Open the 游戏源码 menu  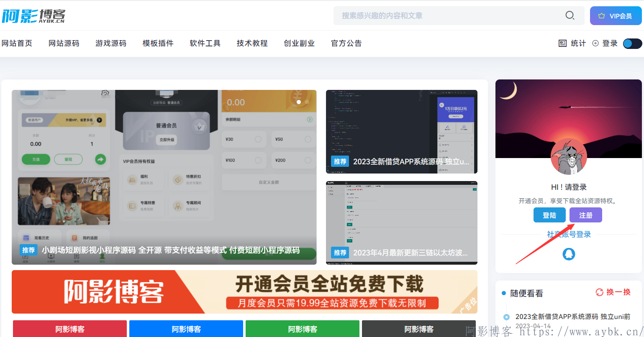(111, 43)
